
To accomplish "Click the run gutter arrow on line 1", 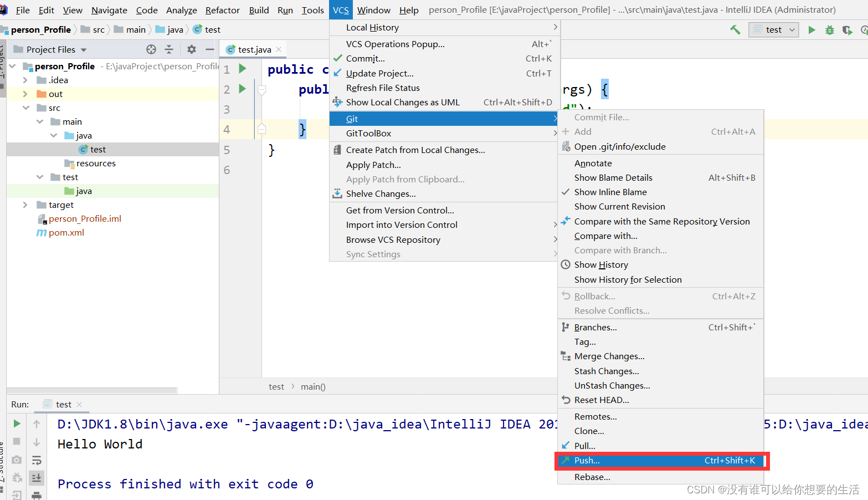I will click(242, 69).
